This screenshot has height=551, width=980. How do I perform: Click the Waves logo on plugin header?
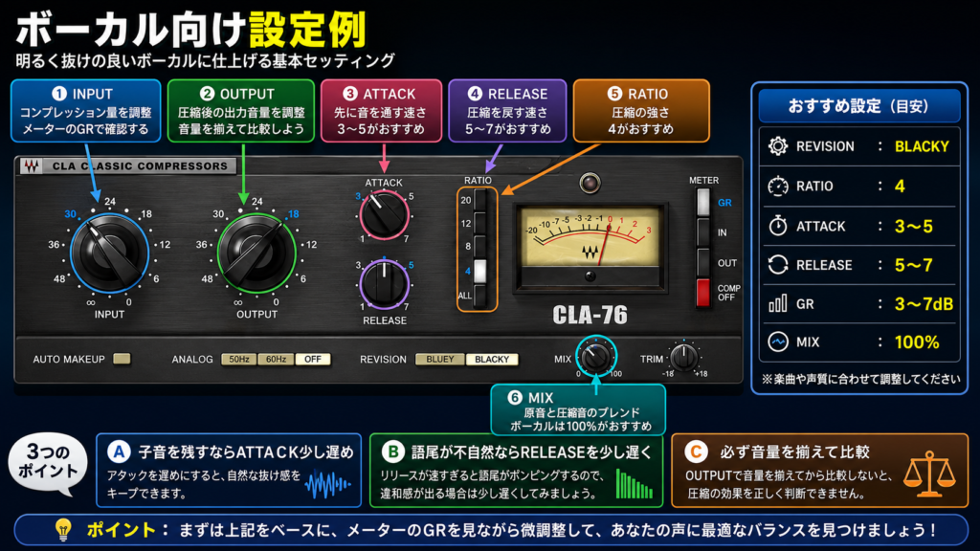31,165
